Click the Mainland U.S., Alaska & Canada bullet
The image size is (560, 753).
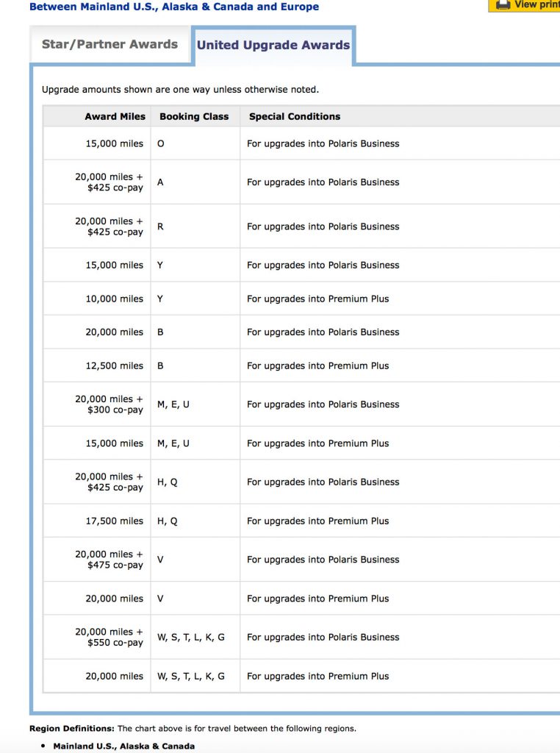pyautogui.click(x=123, y=746)
